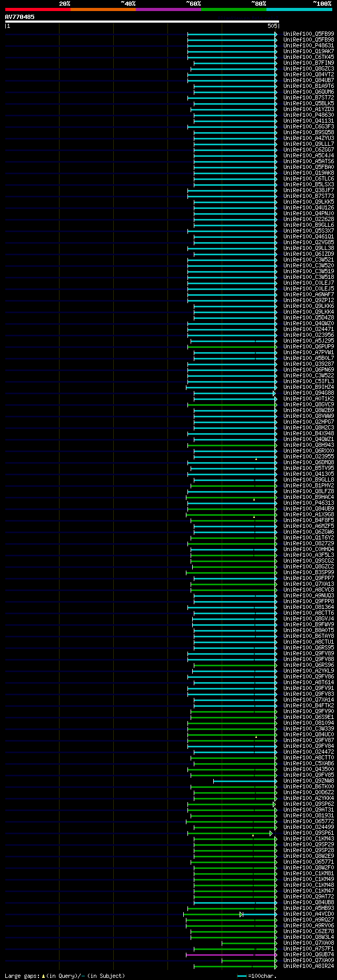Viewport: 337px width, 980px height.
Task: Select hit label UniRef100_A8T614
Action: pos(309,682)
